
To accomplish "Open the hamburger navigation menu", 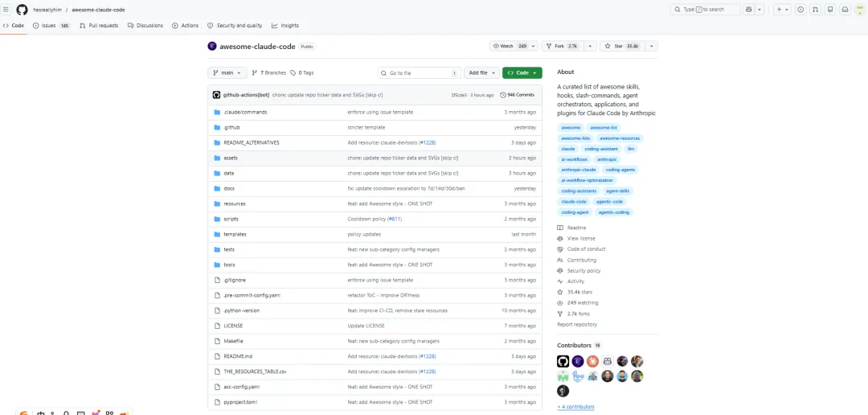I will click(6, 10).
